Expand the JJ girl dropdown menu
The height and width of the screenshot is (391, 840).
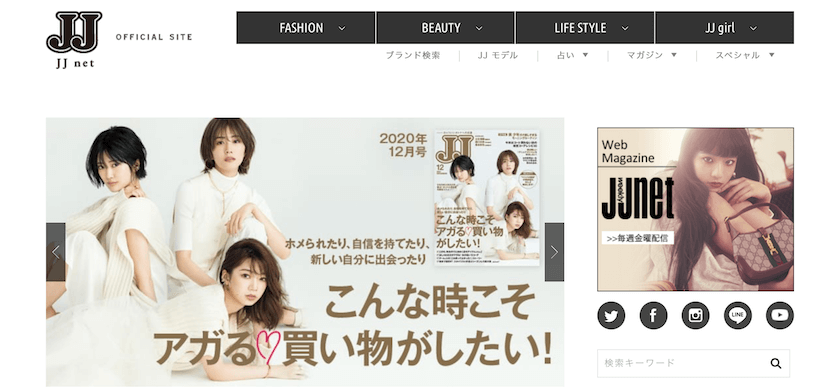(x=725, y=28)
